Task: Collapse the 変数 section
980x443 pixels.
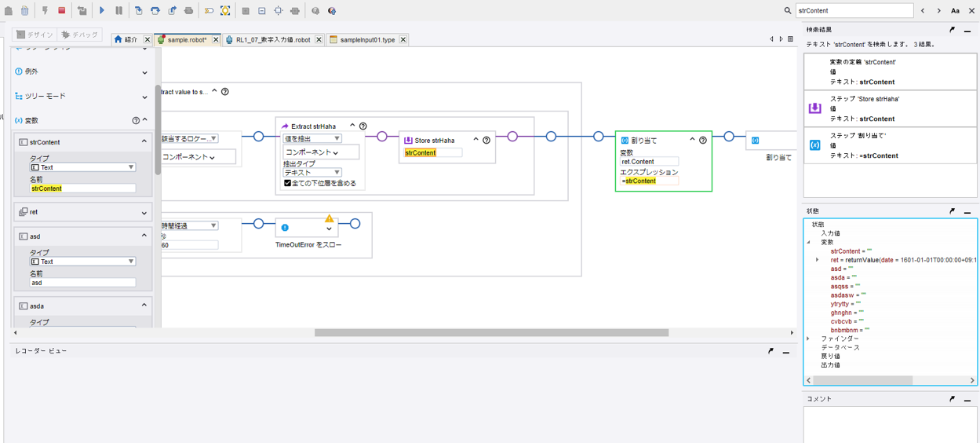Action: point(145,120)
